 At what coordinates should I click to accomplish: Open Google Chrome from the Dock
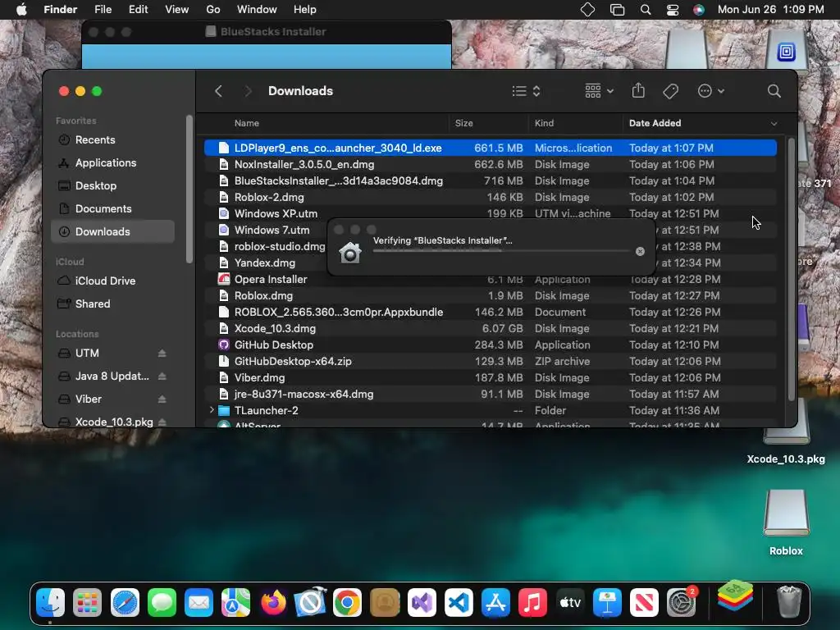pyautogui.click(x=347, y=603)
